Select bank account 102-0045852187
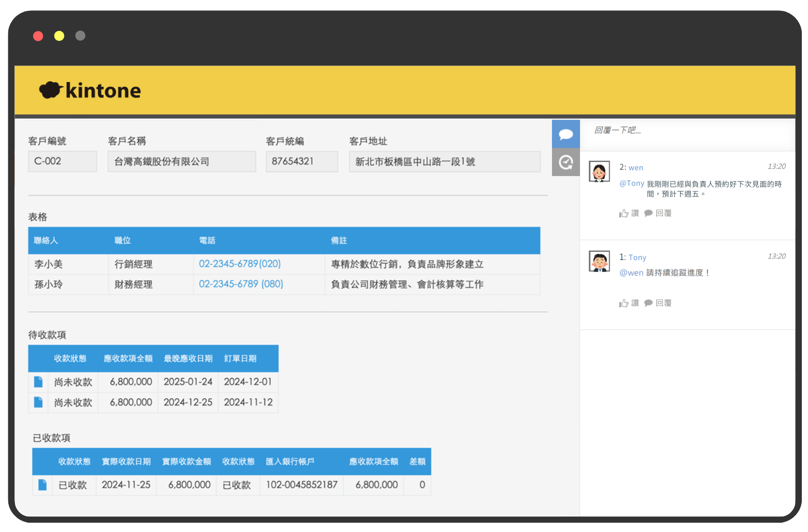808x532 pixels. pos(302,485)
